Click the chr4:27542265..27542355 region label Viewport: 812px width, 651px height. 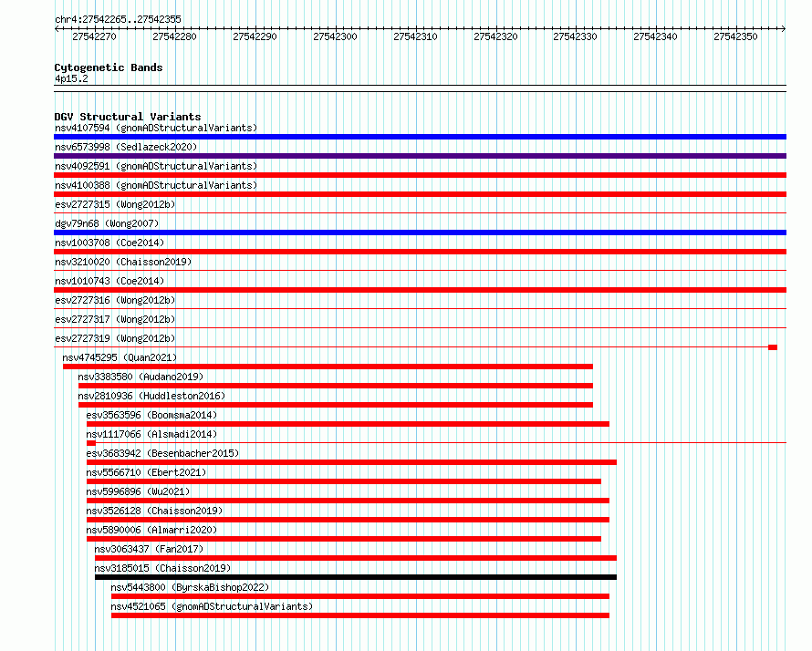(x=118, y=19)
